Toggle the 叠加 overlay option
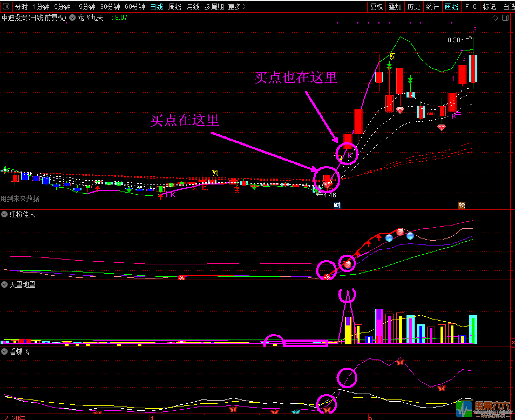This screenshot has height=420, width=515. 395,7
